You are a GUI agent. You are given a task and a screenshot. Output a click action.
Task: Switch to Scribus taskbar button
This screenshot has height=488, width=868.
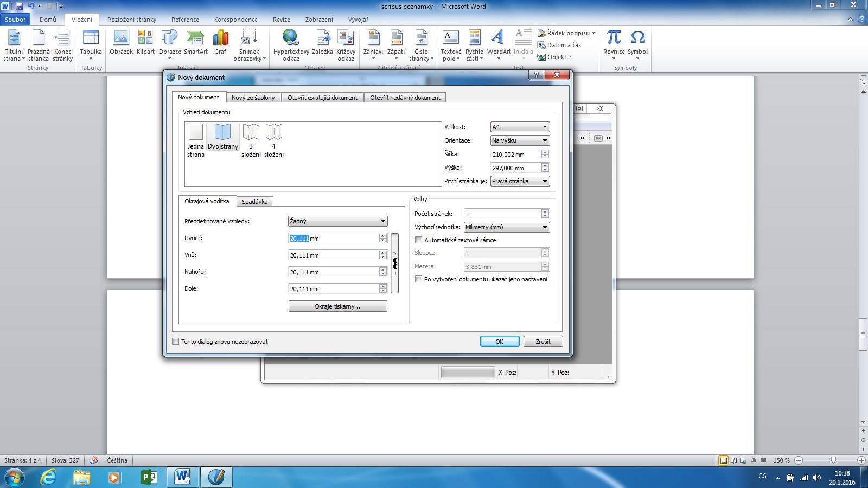(x=216, y=478)
